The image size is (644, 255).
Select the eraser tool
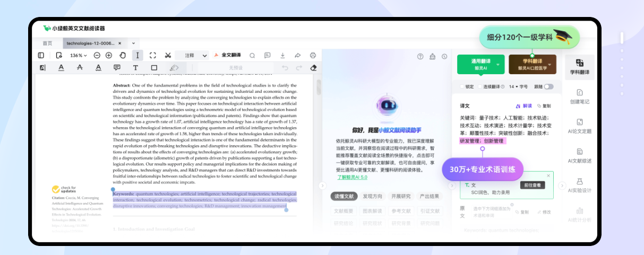coord(313,68)
